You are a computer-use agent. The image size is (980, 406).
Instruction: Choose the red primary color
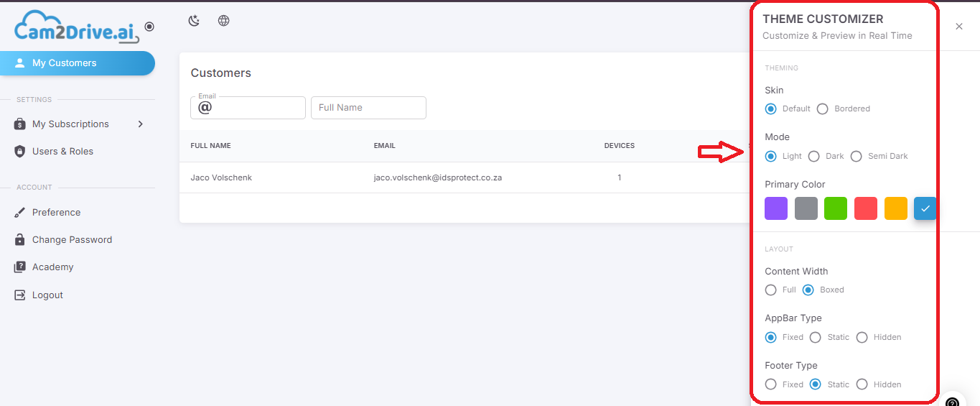(866, 208)
